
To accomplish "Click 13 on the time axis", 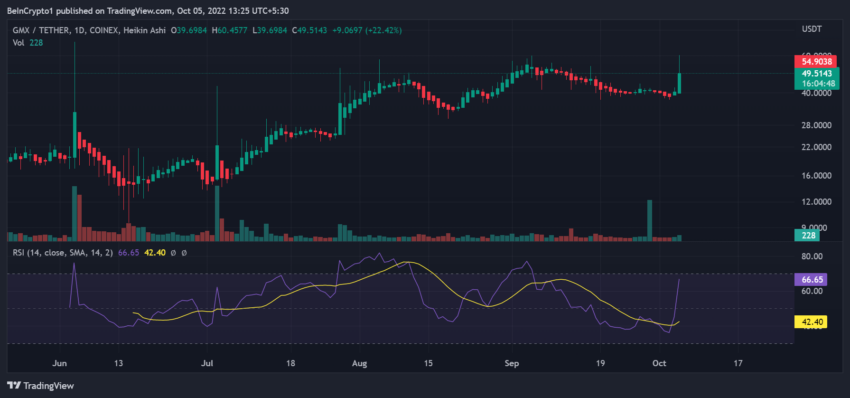I will point(119,363).
